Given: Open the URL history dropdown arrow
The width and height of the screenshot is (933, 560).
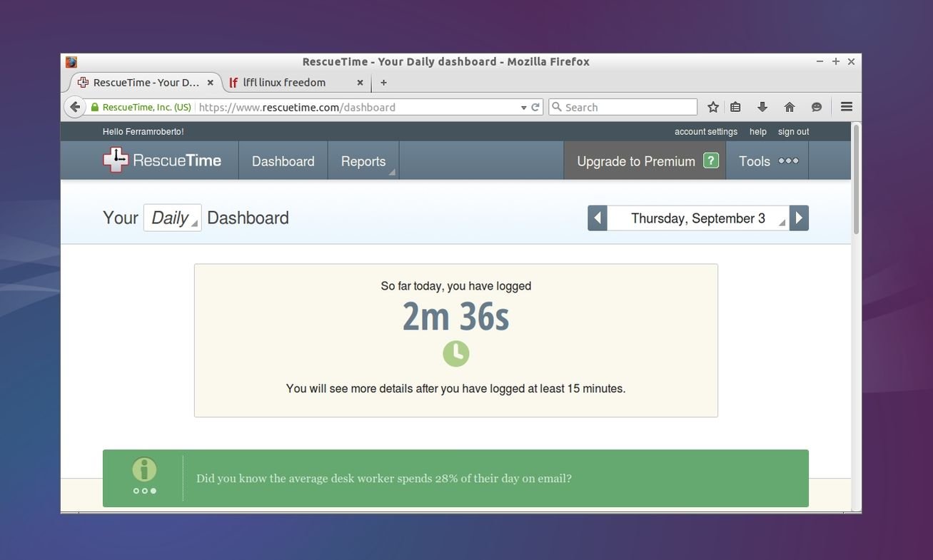Looking at the screenshot, I should [x=523, y=108].
